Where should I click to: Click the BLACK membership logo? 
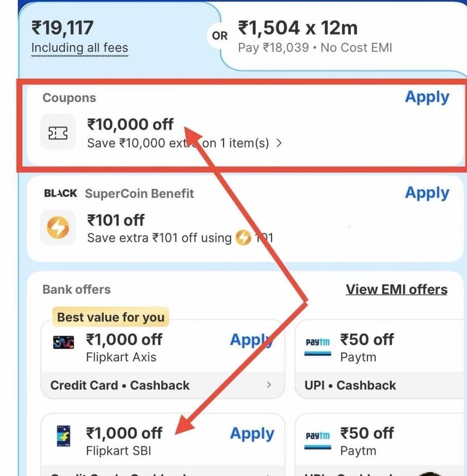point(61,193)
